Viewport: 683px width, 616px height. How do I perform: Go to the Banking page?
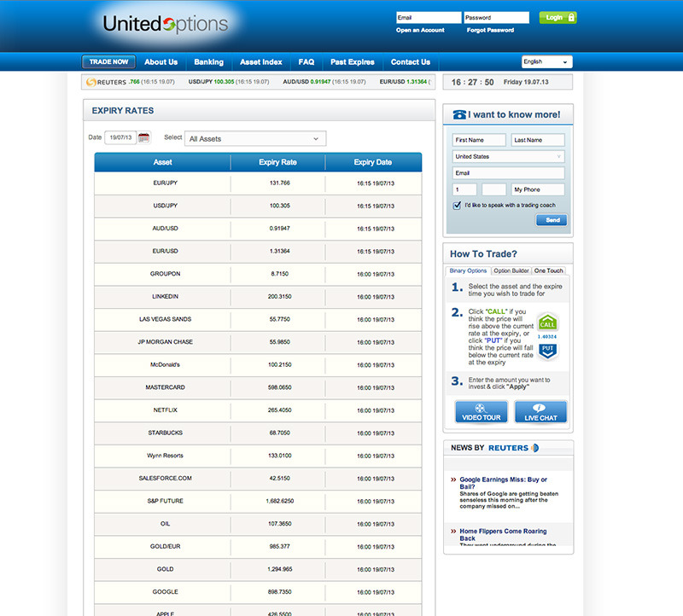pos(208,61)
